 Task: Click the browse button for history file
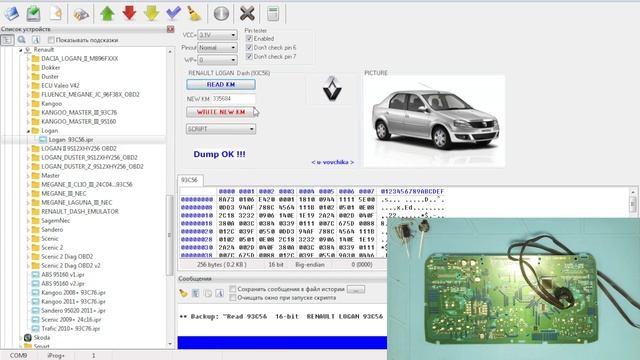[356, 289]
